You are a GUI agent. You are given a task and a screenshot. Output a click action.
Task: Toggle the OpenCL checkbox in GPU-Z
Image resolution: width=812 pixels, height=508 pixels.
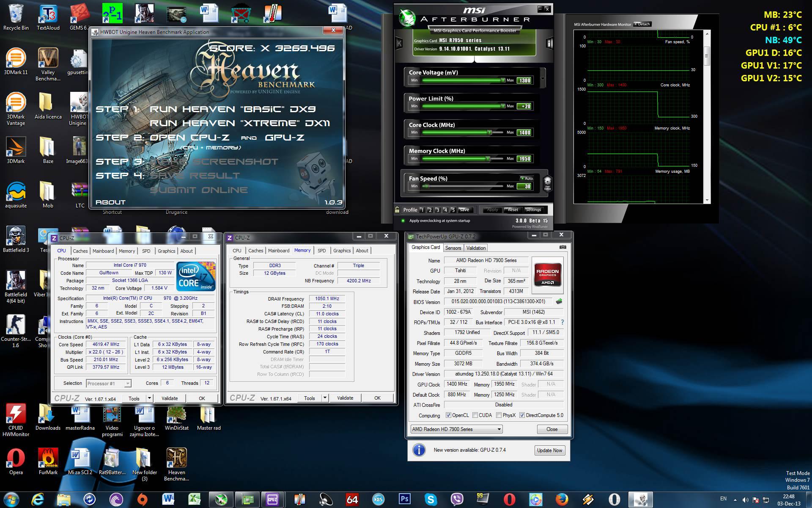448,415
